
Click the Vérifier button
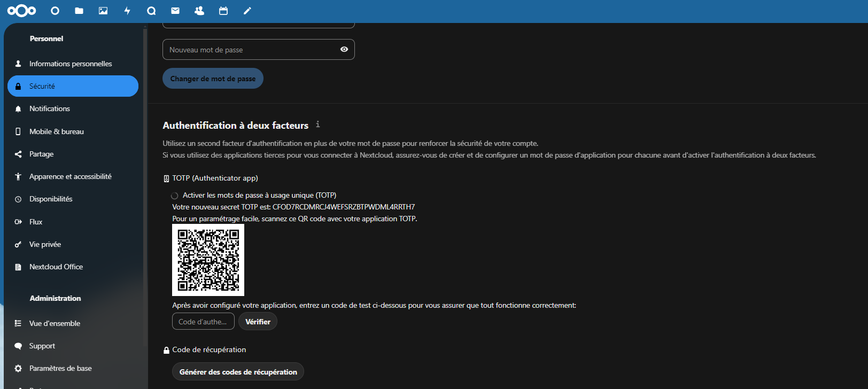(258, 322)
